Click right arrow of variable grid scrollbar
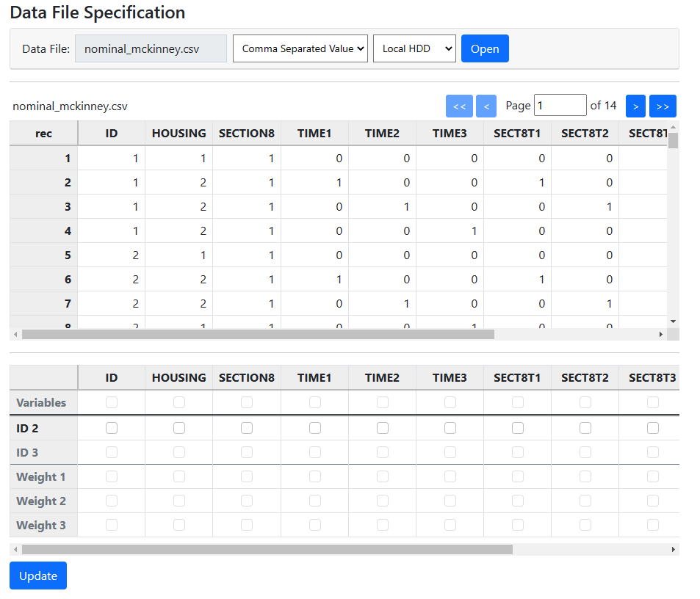 (x=673, y=549)
